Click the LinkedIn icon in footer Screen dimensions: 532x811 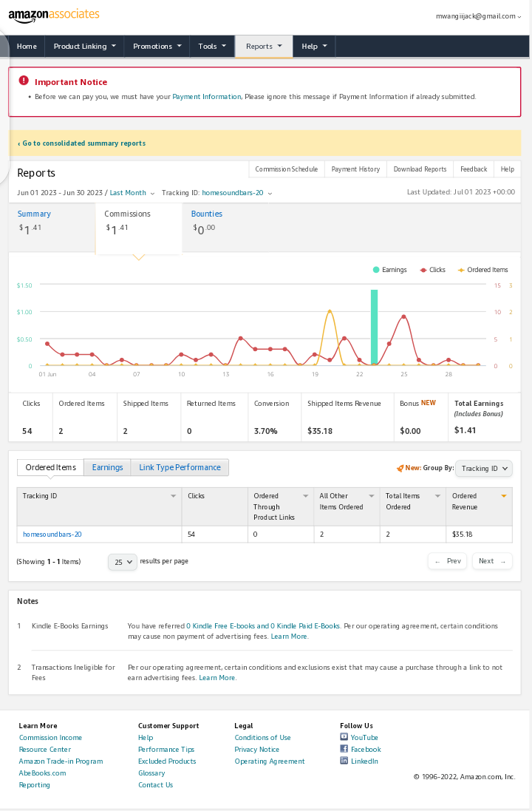(344, 760)
